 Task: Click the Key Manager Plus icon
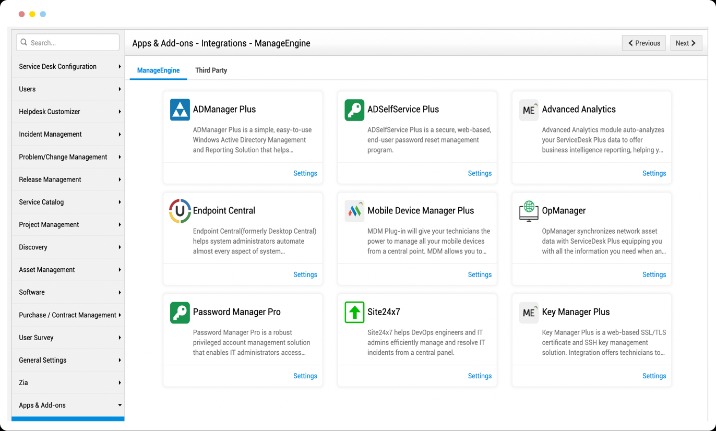(x=529, y=312)
